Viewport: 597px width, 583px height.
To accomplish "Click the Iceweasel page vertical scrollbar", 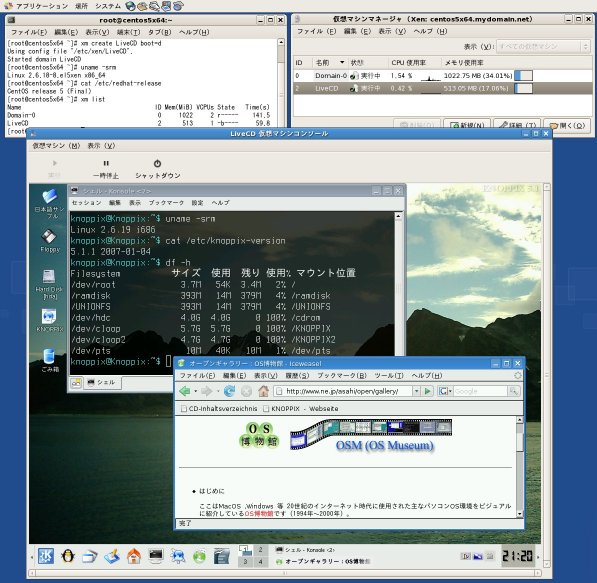I will coord(520,467).
